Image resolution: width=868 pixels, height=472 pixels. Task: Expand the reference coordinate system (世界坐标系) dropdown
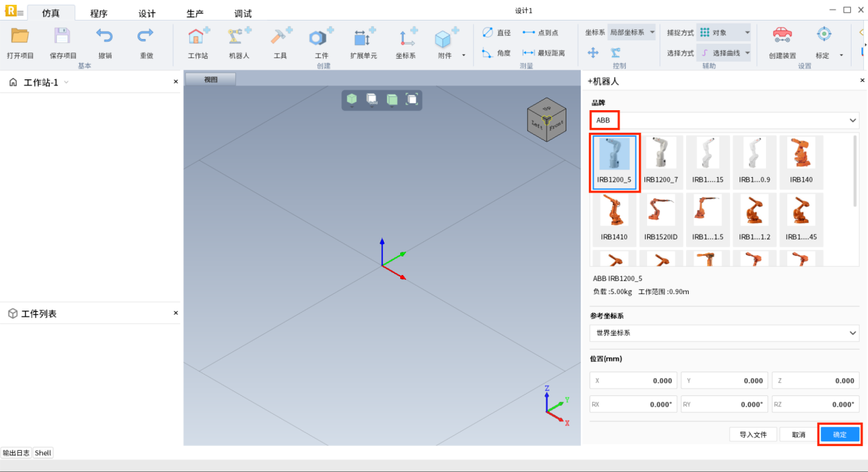tap(724, 333)
